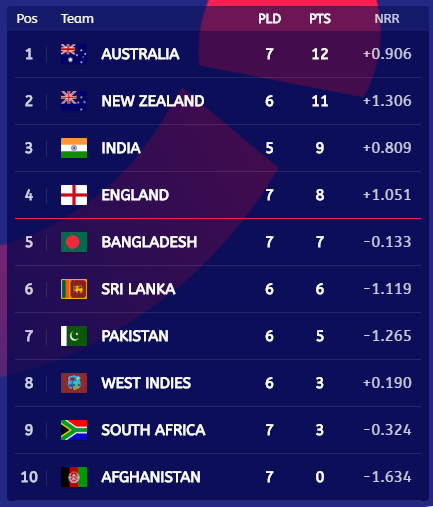This screenshot has width=433, height=507.
Task: Select the Bangladesh flag icon
Action: pyautogui.click(x=74, y=242)
